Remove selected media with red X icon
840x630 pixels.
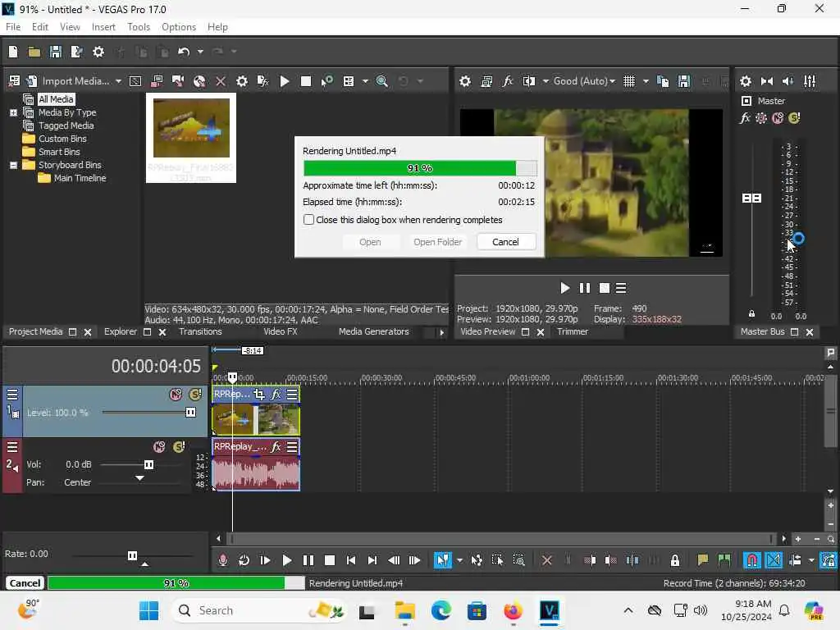(x=220, y=81)
